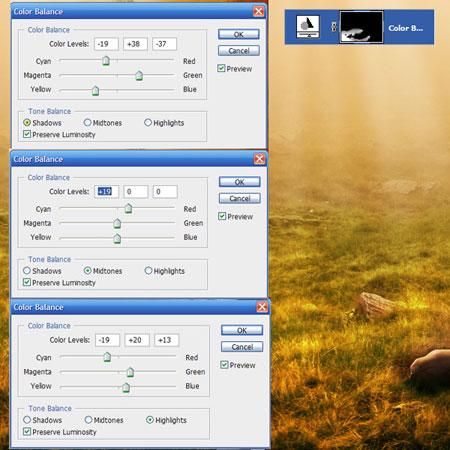Screen dimensions: 450x450
Task: Toggle Preview checkbox in the middle dialog
Action: tap(222, 216)
